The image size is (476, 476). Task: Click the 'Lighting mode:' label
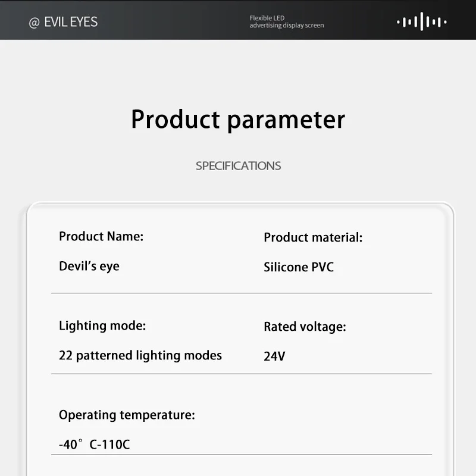coord(102,325)
